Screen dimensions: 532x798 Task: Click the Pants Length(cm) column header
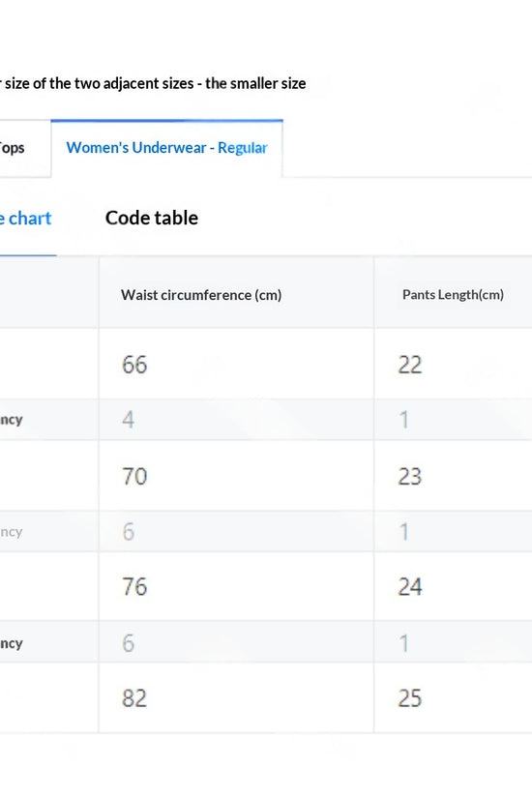pos(453,295)
